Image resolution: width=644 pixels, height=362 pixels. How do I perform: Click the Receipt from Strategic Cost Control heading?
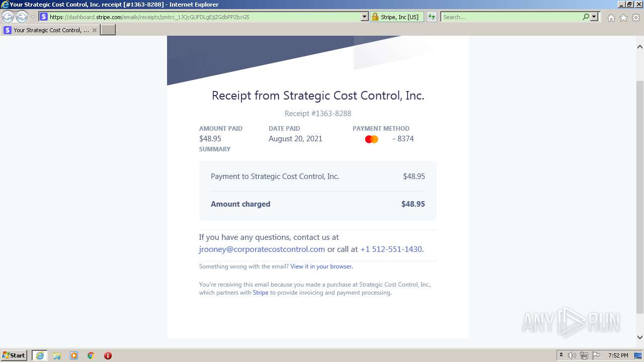(318, 96)
